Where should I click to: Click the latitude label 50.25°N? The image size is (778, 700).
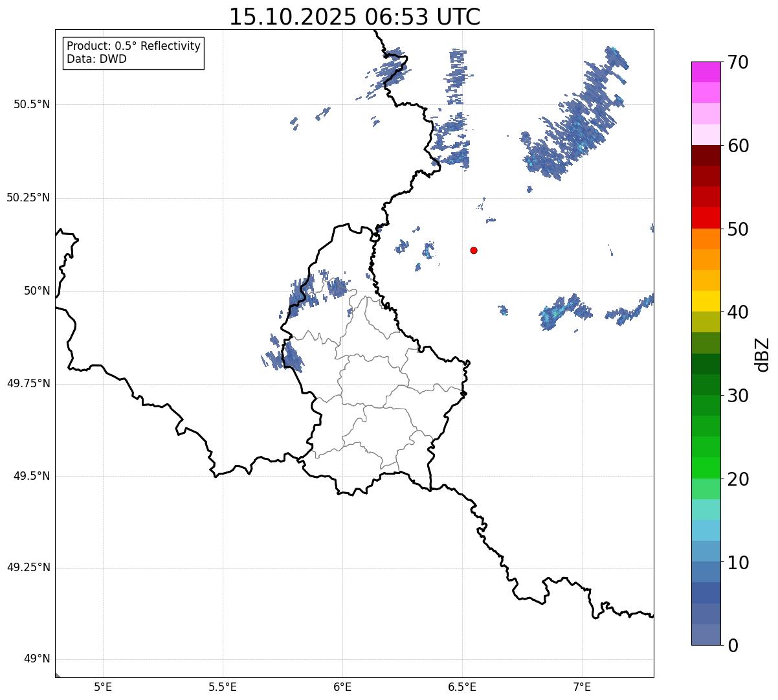pyautogui.click(x=28, y=198)
